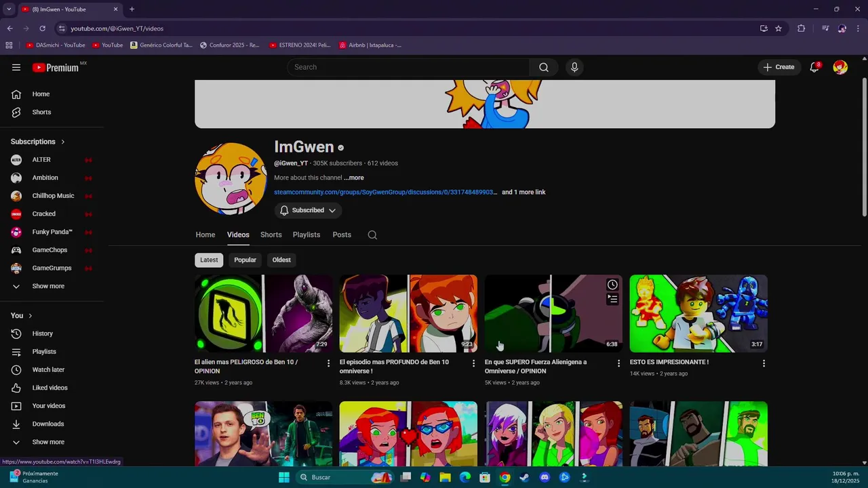This screenshot has height=488, width=868.
Task: Add Omniverse video to queue
Action: [x=612, y=299]
